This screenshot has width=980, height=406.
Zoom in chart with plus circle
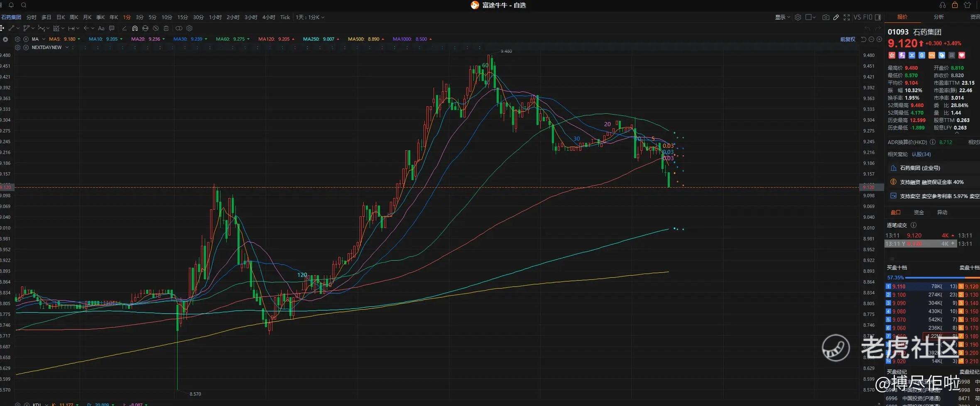click(x=879, y=39)
